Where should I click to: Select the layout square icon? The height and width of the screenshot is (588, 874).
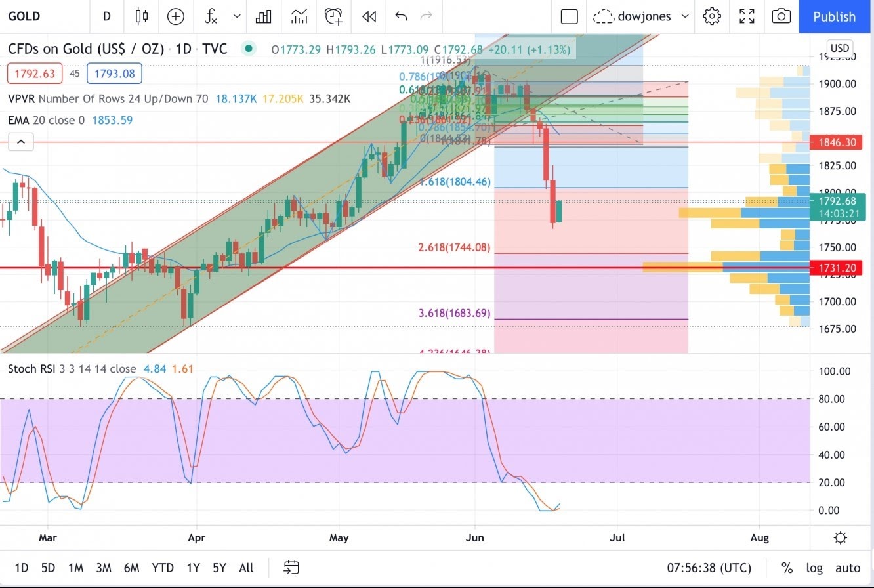pos(570,16)
